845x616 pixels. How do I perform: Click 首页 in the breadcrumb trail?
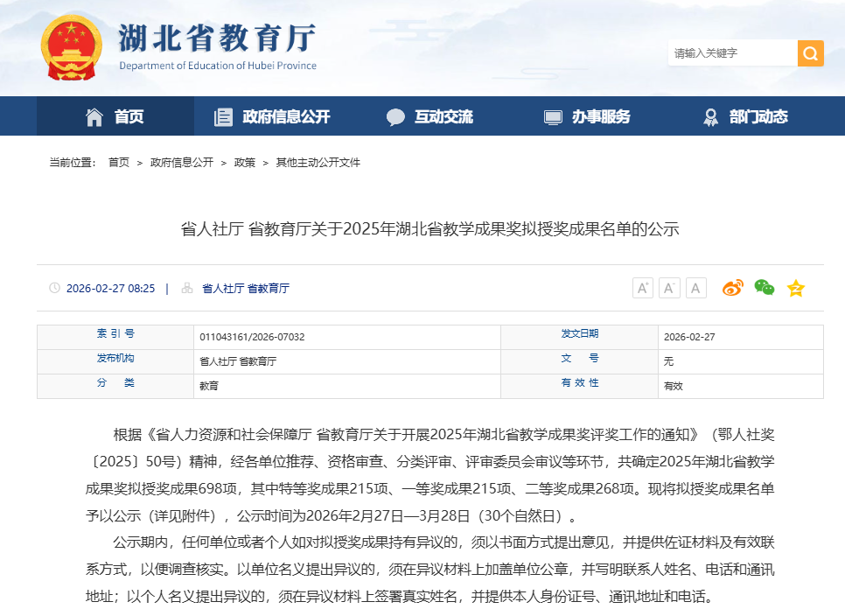118,163
